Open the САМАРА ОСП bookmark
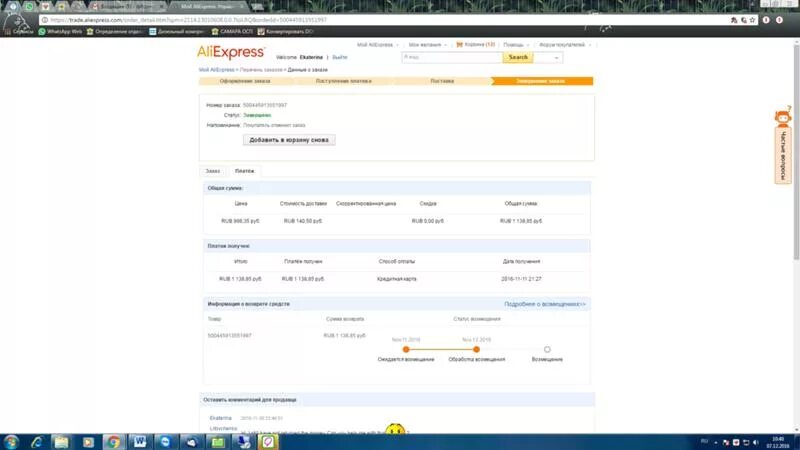Screen dimensions: 800x450 [232, 32]
